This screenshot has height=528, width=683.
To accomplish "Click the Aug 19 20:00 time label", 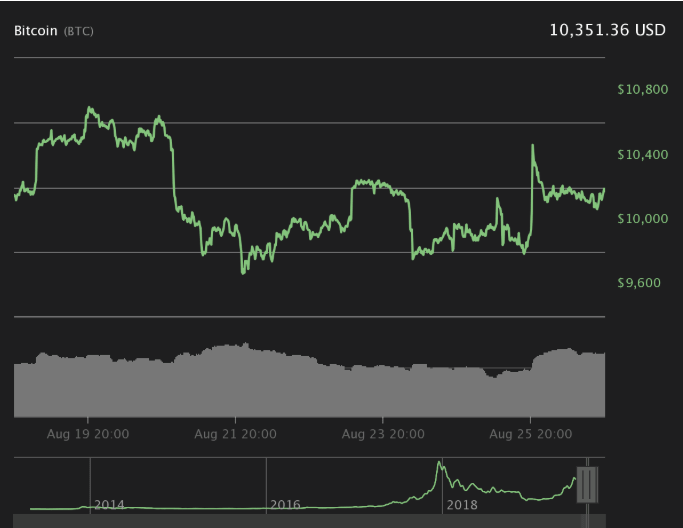I will coord(88,434).
